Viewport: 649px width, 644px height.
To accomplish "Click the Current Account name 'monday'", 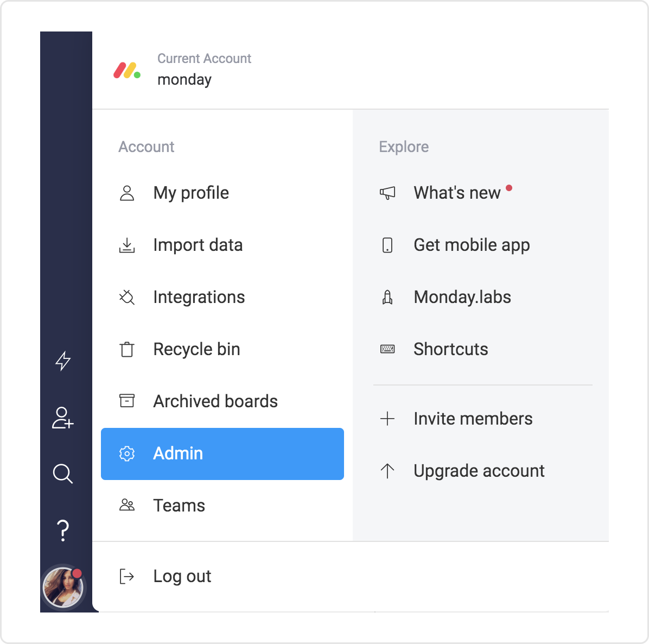I will (x=184, y=79).
